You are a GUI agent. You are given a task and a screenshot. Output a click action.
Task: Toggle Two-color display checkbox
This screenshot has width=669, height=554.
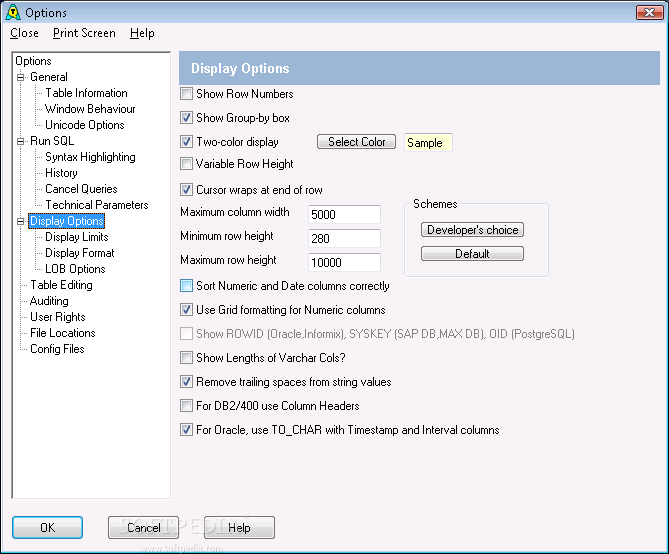coord(186,141)
